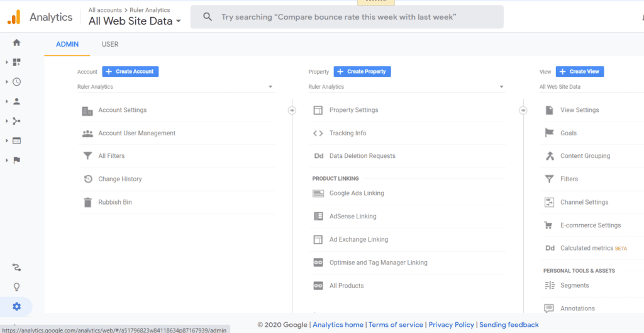This screenshot has width=644, height=333.
Task: Open Tracking Info under Property
Action: pyautogui.click(x=347, y=133)
